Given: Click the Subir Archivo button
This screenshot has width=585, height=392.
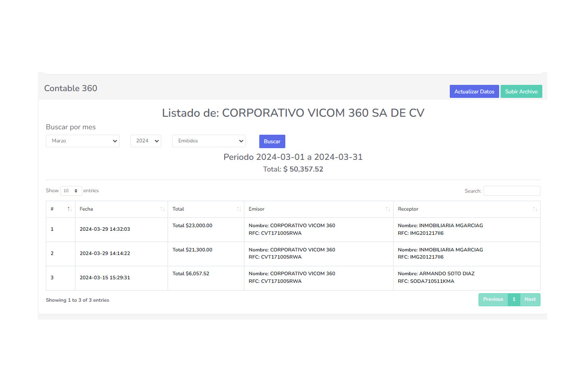Looking at the screenshot, I should (x=521, y=92).
